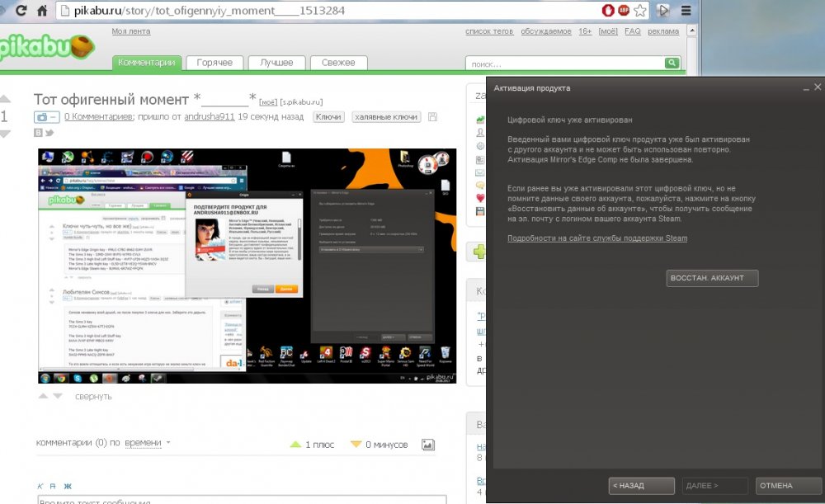Viewport: 825px width, 504px height.
Task: Open the Steam support site details link
Action: [x=597, y=238]
